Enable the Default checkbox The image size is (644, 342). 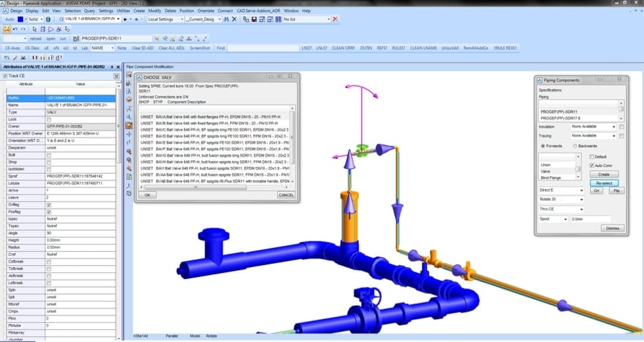593,157
